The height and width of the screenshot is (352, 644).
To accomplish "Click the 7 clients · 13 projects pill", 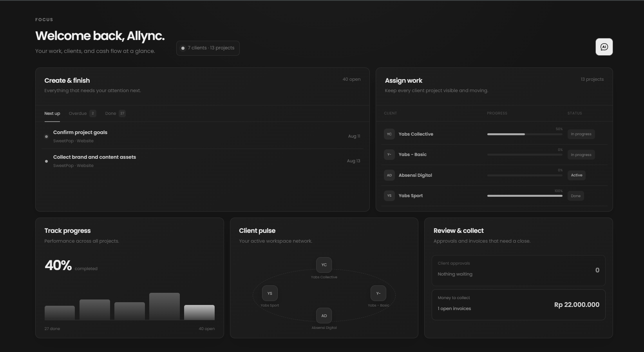I will click(x=208, y=48).
